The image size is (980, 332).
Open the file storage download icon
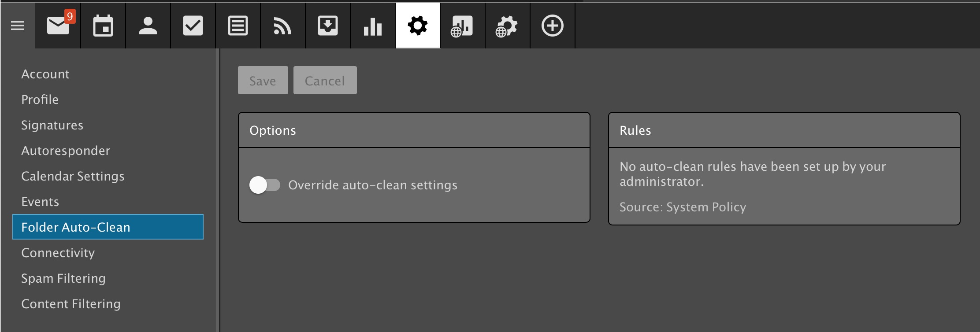coord(328,26)
